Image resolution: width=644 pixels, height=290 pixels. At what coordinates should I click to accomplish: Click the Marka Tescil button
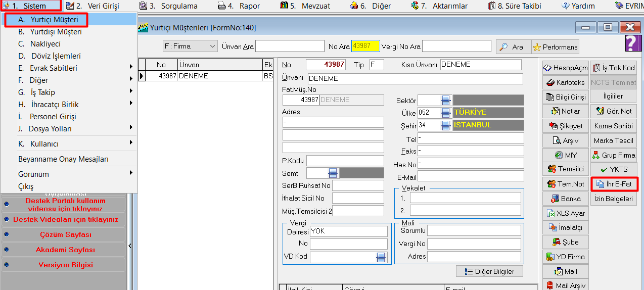[x=614, y=140]
